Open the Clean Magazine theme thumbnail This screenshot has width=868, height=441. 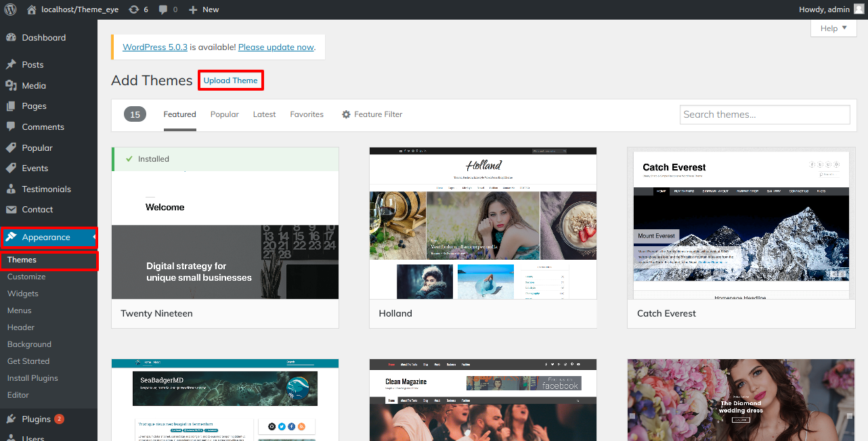[x=483, y=400]
